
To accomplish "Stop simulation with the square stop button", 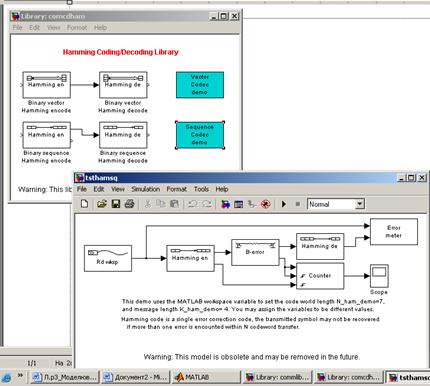I will point(298,204).
